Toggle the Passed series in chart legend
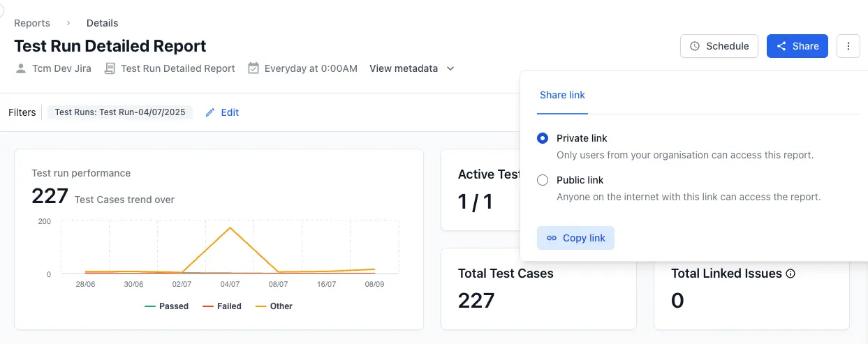 tap(167, 306)
